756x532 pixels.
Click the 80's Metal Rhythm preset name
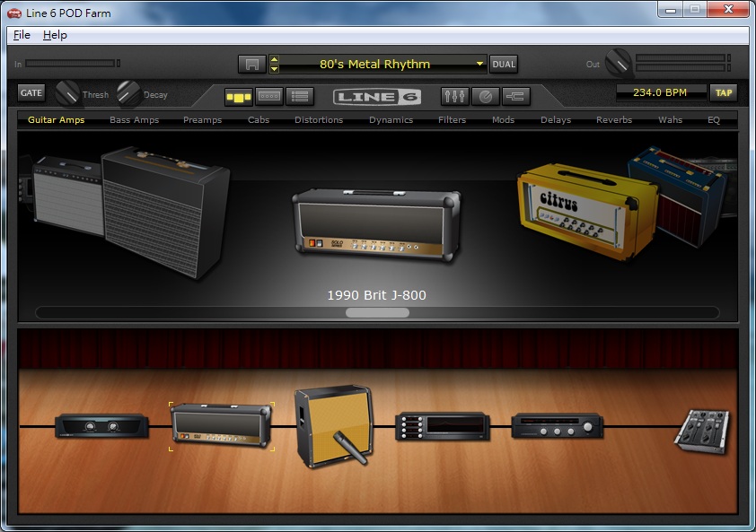tap(374, 64)
